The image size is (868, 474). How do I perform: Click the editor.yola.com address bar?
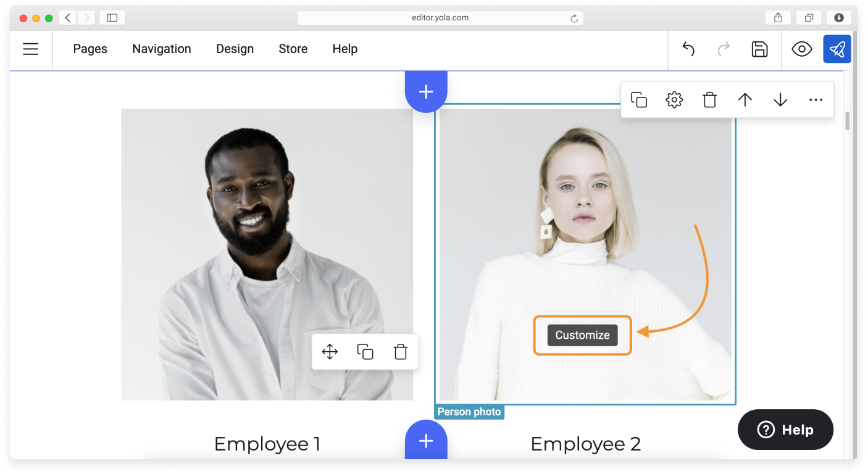(x=440, y=17)
